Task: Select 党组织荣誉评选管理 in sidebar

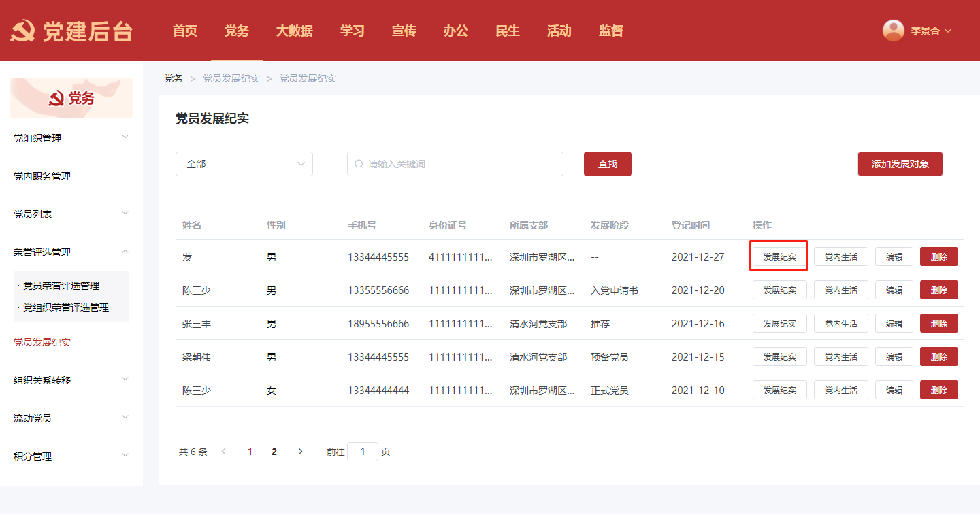Action: click(66, 308)
